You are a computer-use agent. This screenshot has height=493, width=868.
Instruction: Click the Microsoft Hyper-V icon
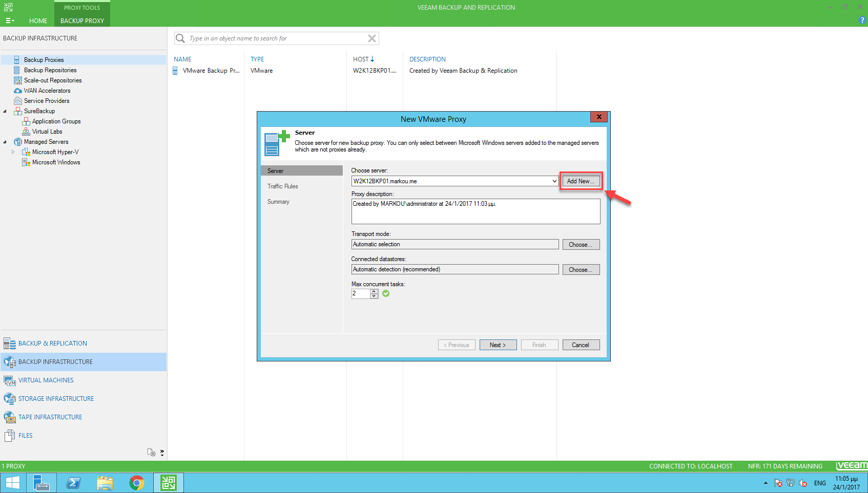[x=26, y=152]
